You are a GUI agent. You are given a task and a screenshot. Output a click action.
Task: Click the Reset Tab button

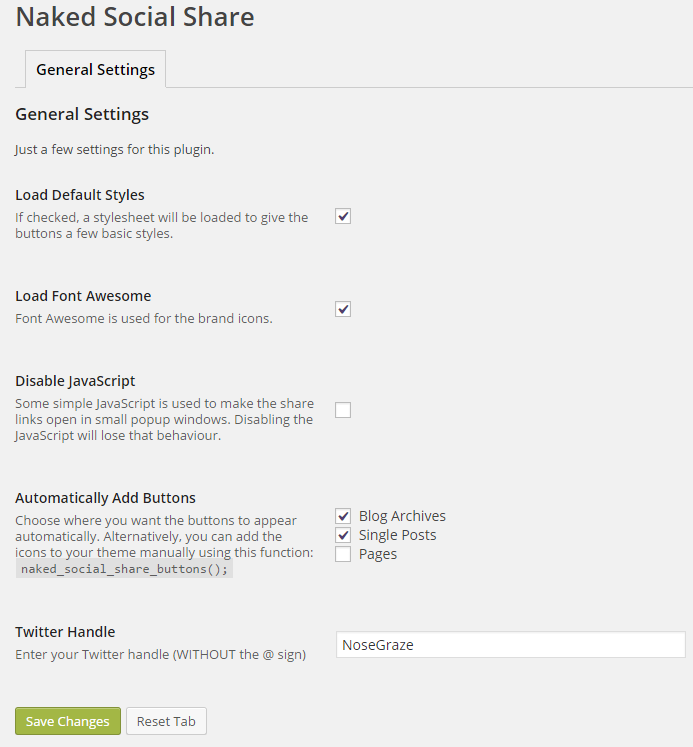(166, 721)
